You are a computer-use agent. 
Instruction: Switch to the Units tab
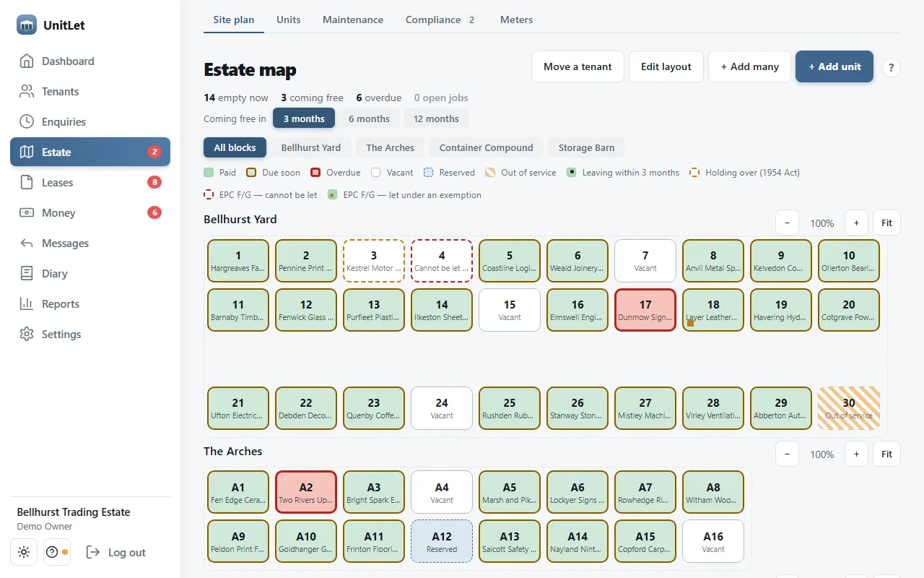[289, 20]
